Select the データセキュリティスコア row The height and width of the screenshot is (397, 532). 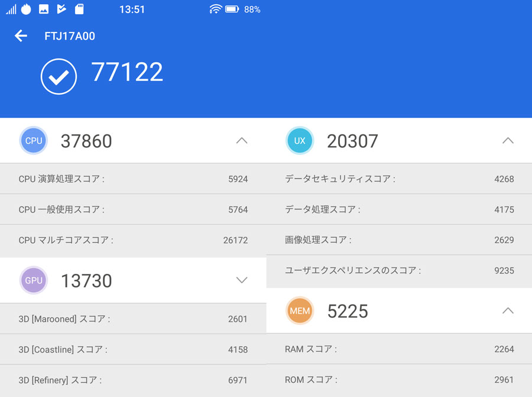[x=400, y=179]
